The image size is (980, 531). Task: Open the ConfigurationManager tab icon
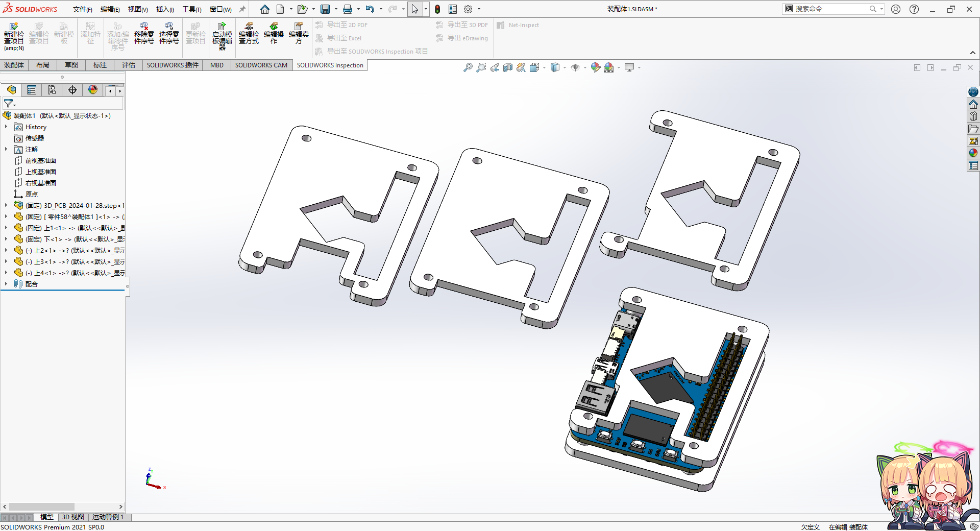click(x=52, y=90)
